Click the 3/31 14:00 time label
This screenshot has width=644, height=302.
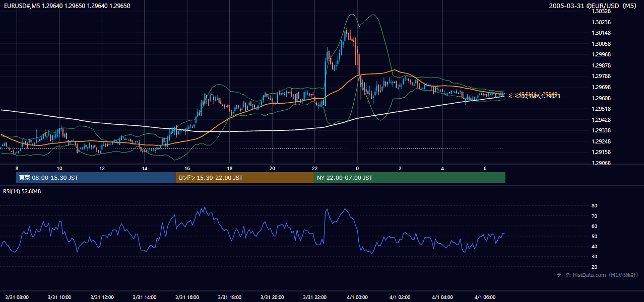pos(145,297)
